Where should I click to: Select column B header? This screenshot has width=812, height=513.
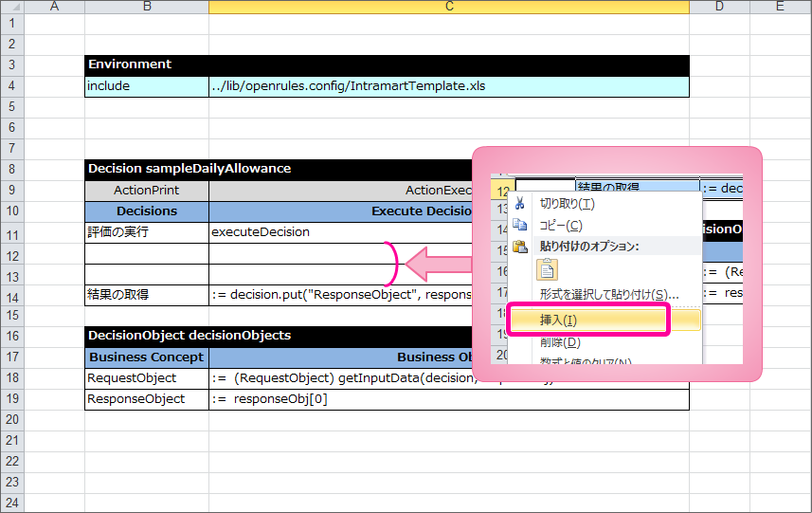(146, 7)
